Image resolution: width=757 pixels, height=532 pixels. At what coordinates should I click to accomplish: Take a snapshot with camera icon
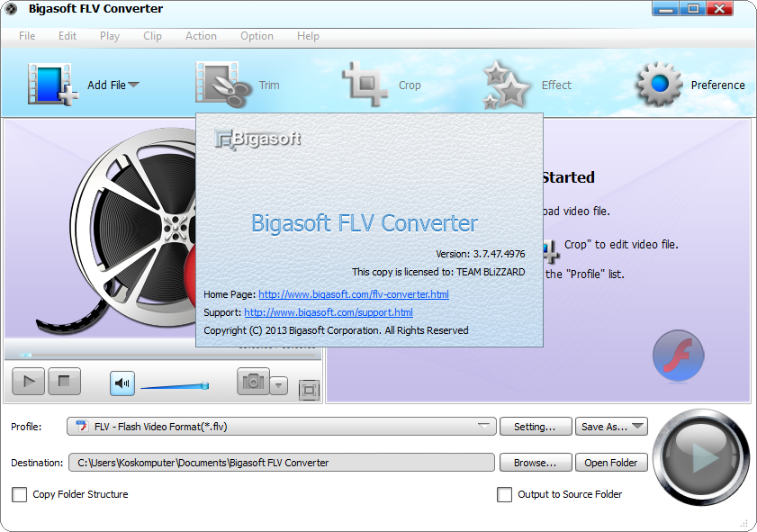pos(253,382)
